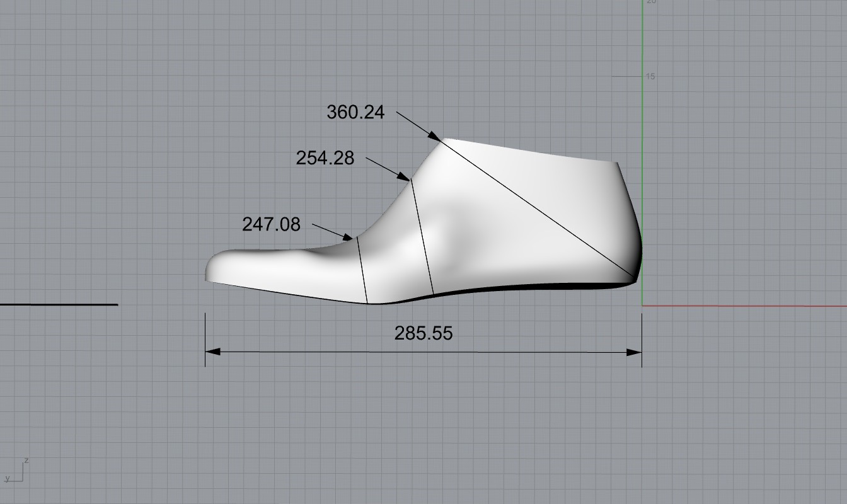847x504 pixels.
Task: Click the arrowhead of the 247.08 leader
Action: pos(347,238)
